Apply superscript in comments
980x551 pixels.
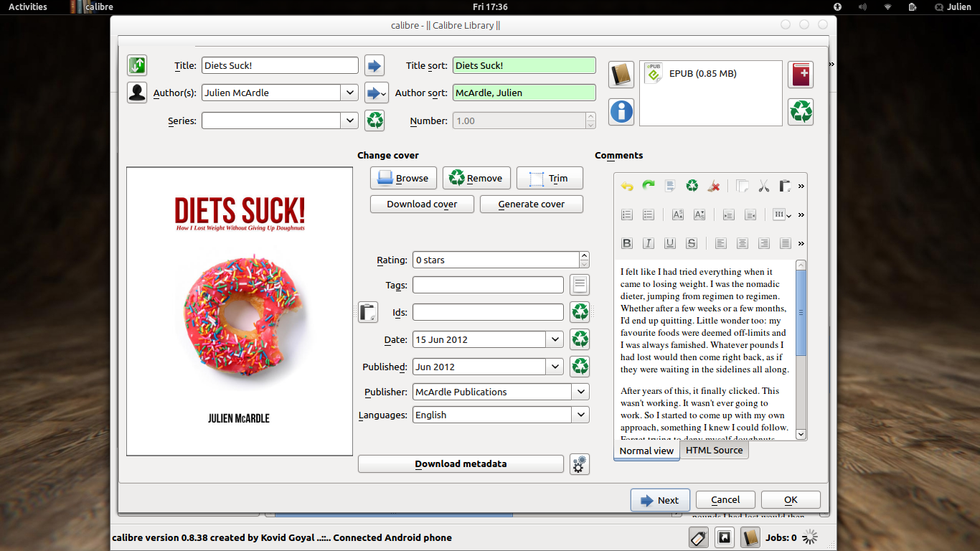click(x=678, y=215)
